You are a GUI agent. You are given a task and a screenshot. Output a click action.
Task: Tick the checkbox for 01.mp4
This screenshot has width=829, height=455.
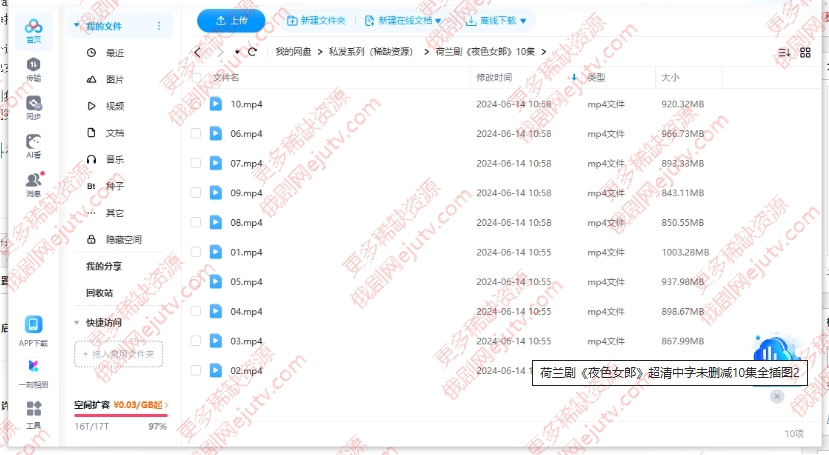(x=196, y=252)
